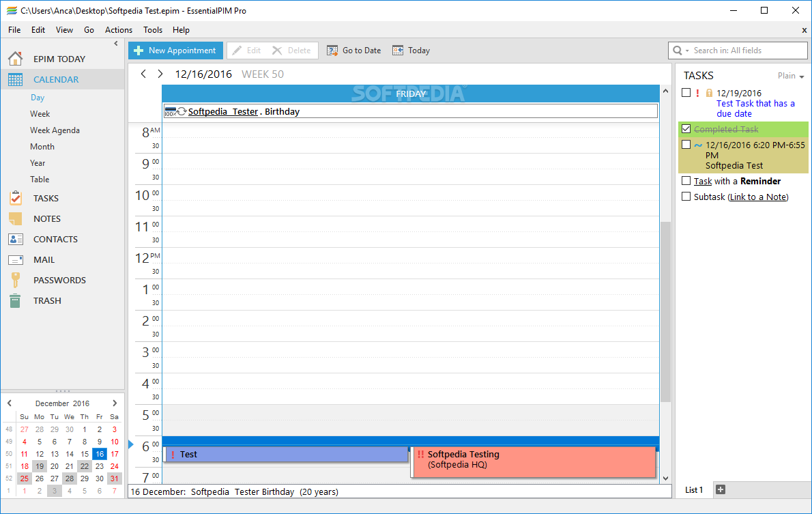The image size is (812, 514).
Task: Select the Day view
Action: (x=38, y=98)
